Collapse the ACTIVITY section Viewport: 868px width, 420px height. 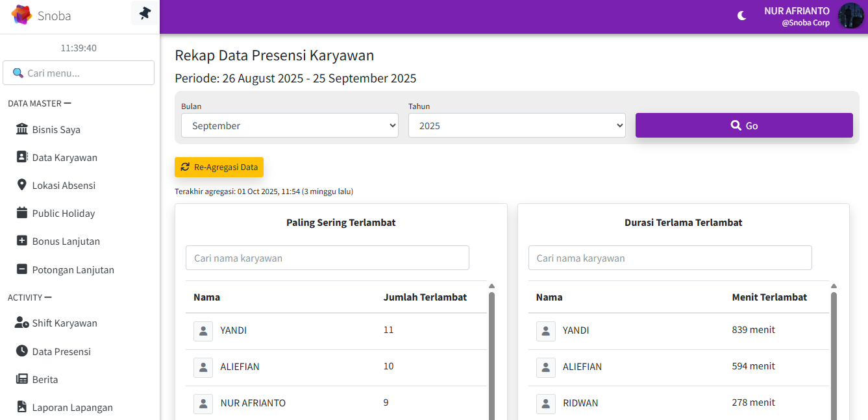tap(47, 297)
